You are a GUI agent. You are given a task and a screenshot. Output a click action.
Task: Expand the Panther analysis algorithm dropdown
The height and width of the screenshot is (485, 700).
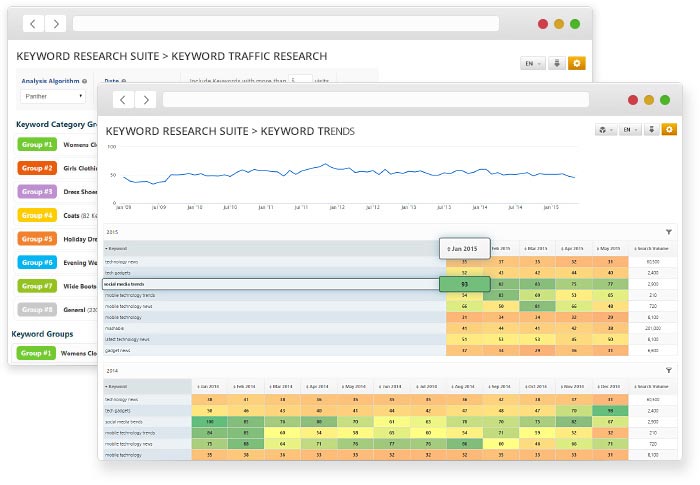[x=53, y=96]
